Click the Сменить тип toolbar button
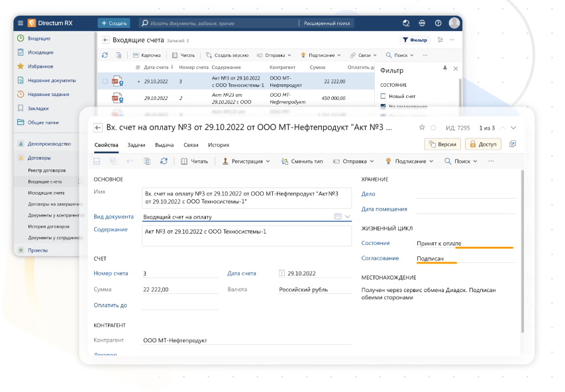The width and height of the screenshot is (565, 392). coord(302,161)
